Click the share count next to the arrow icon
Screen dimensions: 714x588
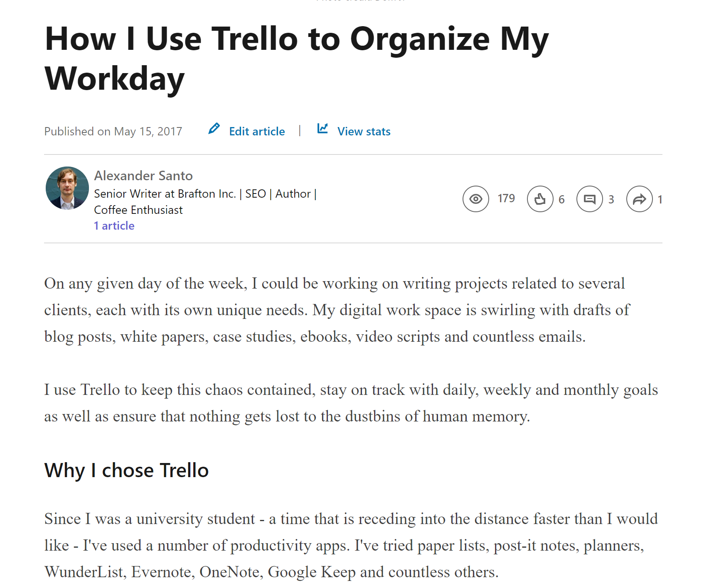(x=660, y=200)
